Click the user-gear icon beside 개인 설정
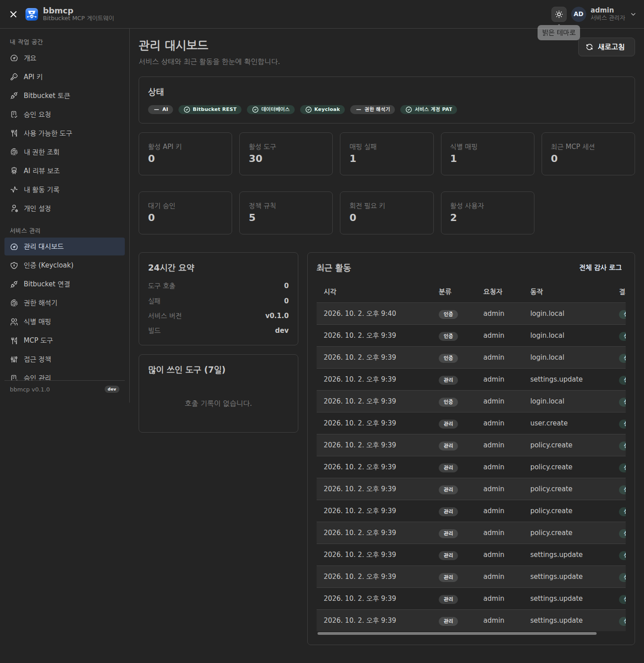644x663 pixels. click(x=14, y=208)
